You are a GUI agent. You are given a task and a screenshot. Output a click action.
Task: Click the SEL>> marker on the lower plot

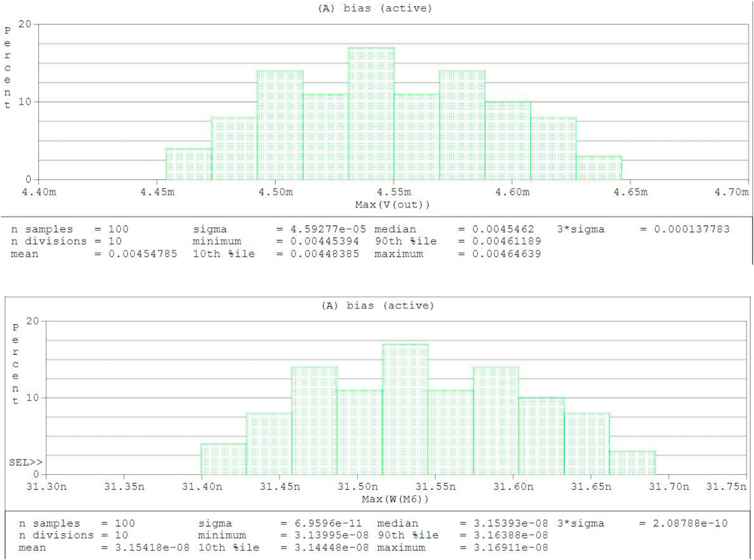coord(25,462)
